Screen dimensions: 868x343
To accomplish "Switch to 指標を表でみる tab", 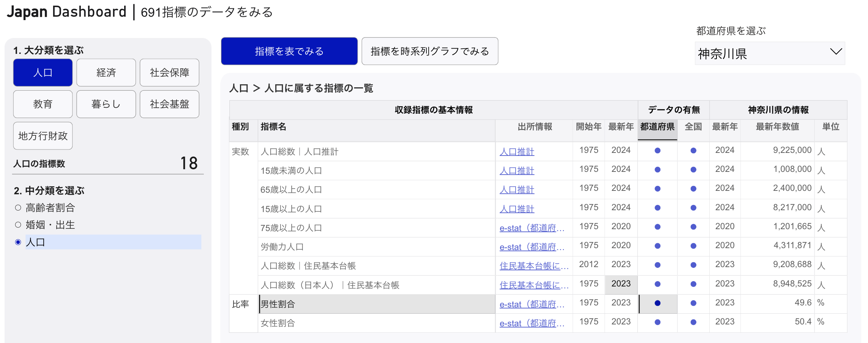I will (289, 51).
